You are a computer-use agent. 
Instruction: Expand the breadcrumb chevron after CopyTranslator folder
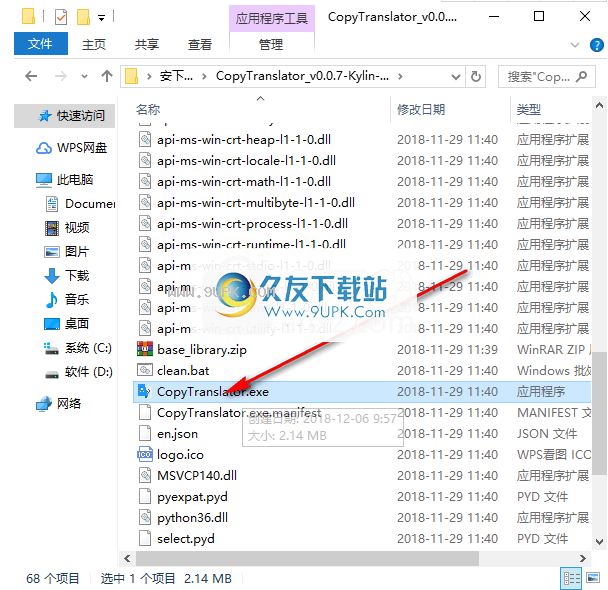(x=400, y=76)
